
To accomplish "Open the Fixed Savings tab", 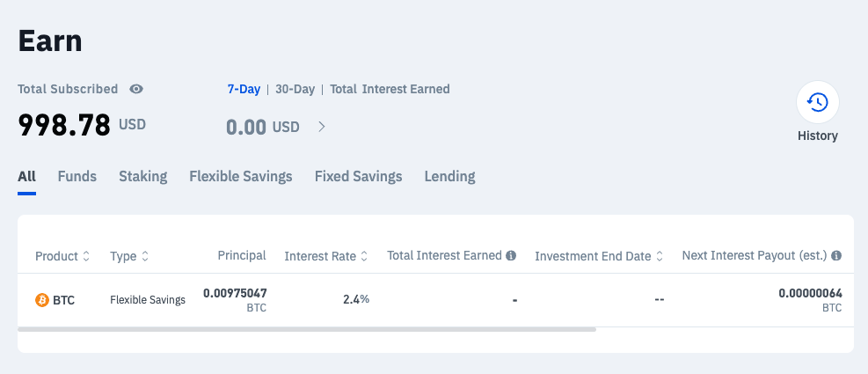I will [x=358, y=176].
